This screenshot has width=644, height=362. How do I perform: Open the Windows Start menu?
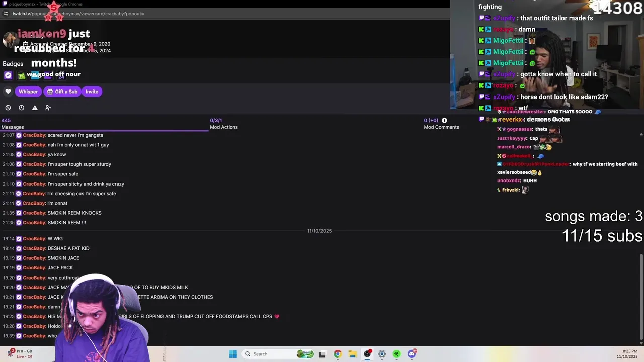(233, 354)
